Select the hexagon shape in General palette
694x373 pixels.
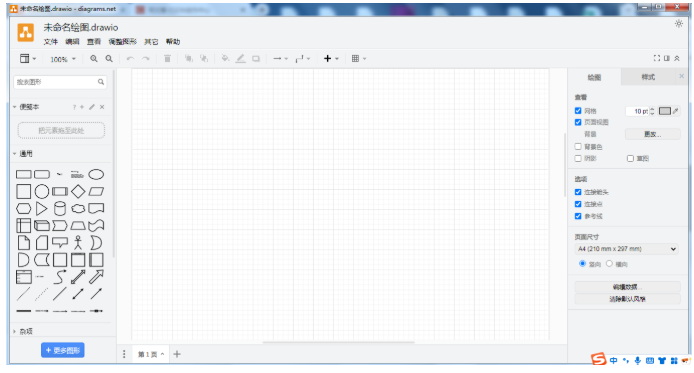(x=23, y=208)
